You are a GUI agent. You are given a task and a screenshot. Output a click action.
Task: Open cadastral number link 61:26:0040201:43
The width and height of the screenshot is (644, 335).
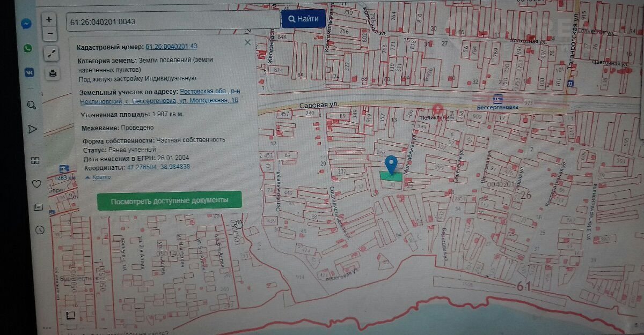(171, 47)
